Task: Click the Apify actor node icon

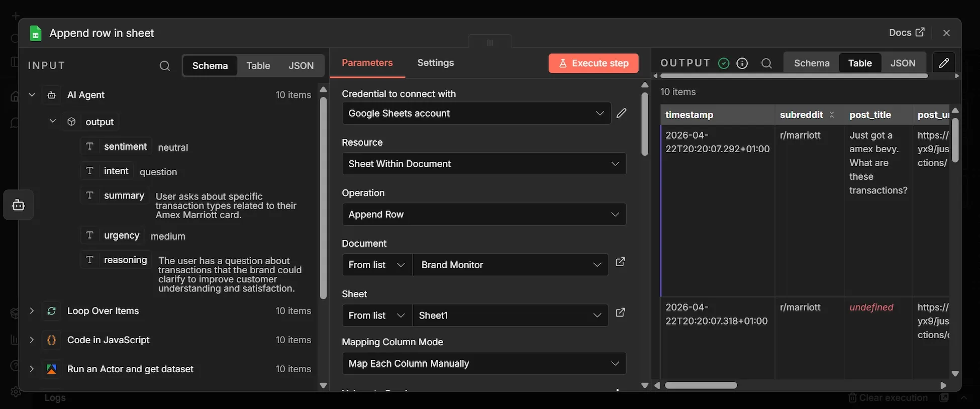Action: tap(51, 369)
